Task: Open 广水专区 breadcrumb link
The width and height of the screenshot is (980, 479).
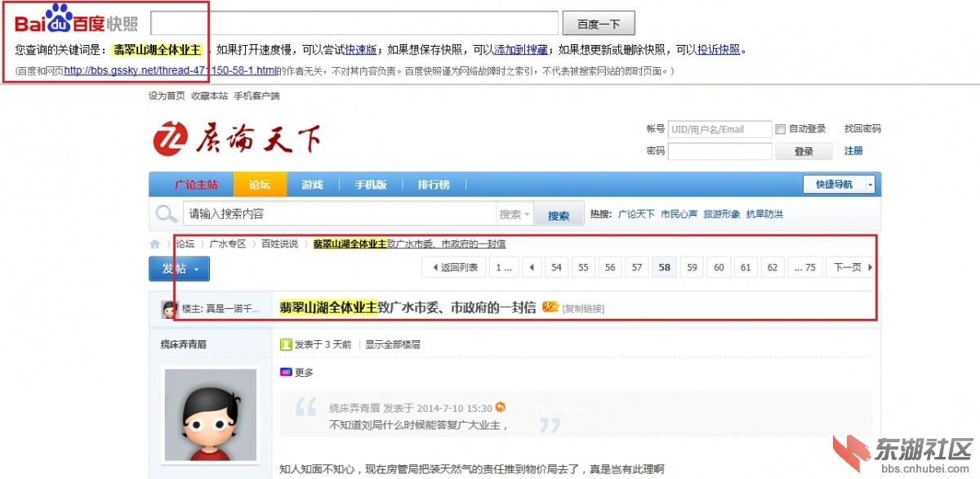Action: [228, 244]
